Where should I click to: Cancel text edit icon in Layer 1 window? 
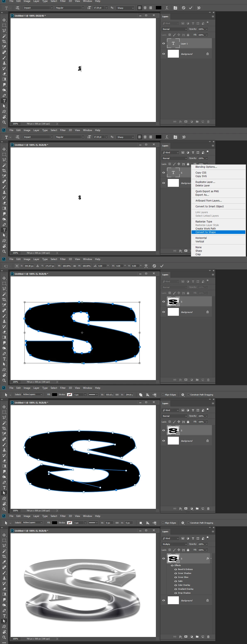click(x=184, y=8)
